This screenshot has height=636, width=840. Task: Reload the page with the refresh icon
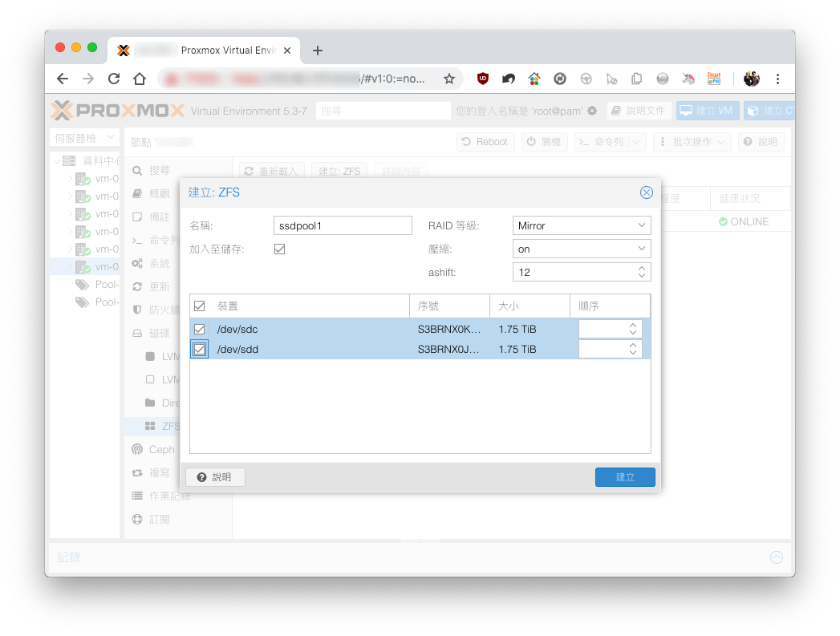[x=114, y=79]
